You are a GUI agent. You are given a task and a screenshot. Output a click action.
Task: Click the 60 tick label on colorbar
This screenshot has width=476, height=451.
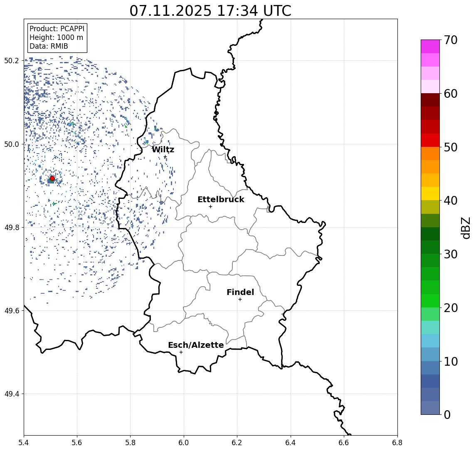coord(451,94)
